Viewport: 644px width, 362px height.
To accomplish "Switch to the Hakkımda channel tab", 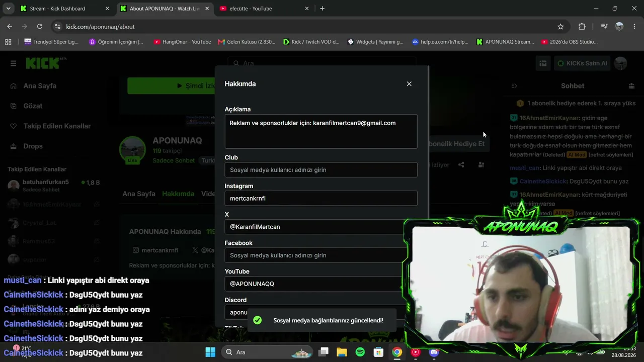I will point(178,194).
